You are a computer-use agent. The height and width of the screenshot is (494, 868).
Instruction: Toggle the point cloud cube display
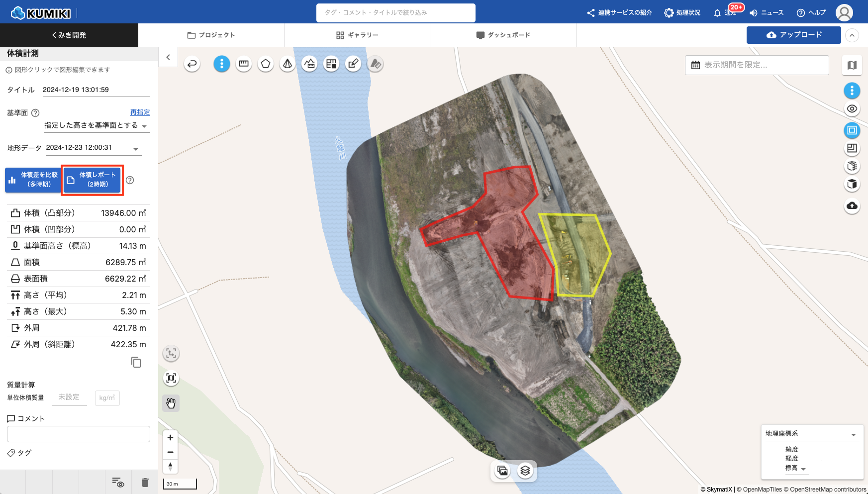[852, 166]
